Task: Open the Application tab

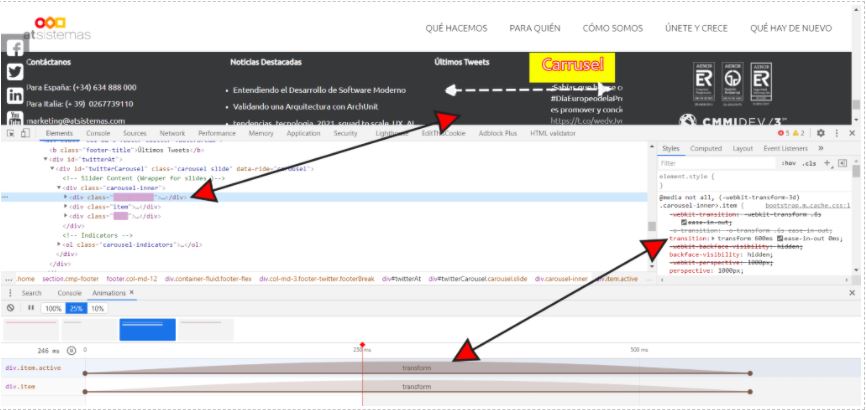Action: pyautogui.click(x=303, y=133)
